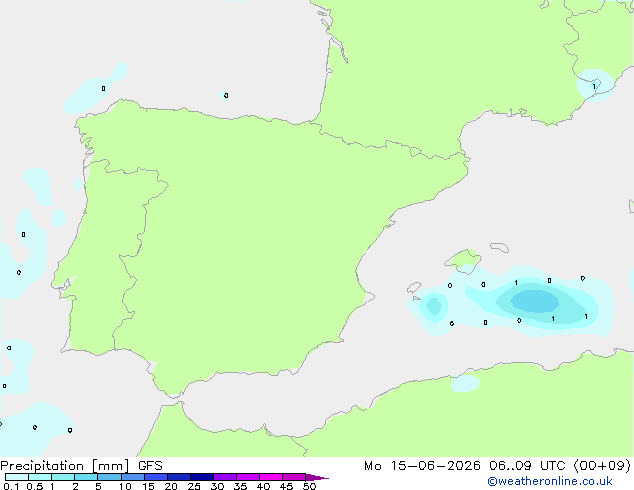Screen dimensions: 634x490
Task: Click the "Precipitation [mm] GFS" title text
Action: 81,466
